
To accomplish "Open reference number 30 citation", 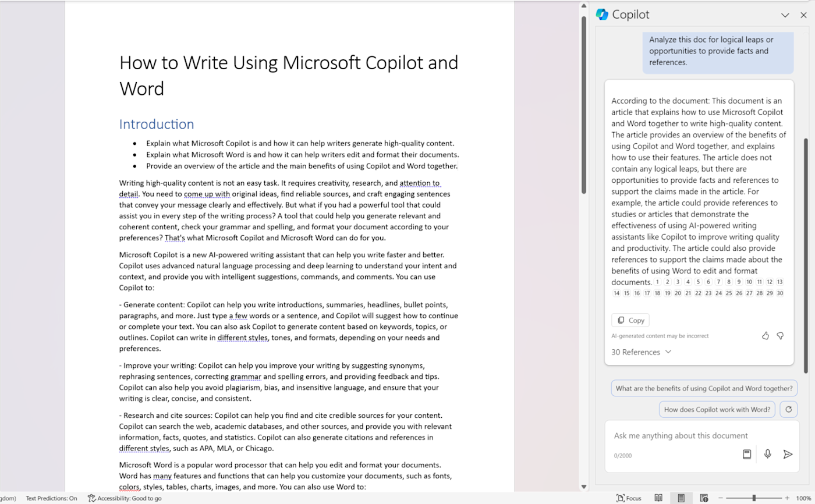I will point(780,293).
